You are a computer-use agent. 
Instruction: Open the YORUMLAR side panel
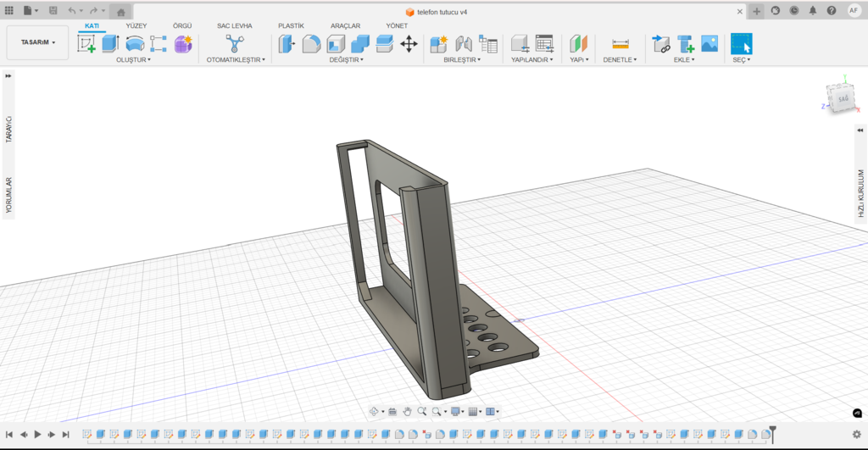click(8, 195)
